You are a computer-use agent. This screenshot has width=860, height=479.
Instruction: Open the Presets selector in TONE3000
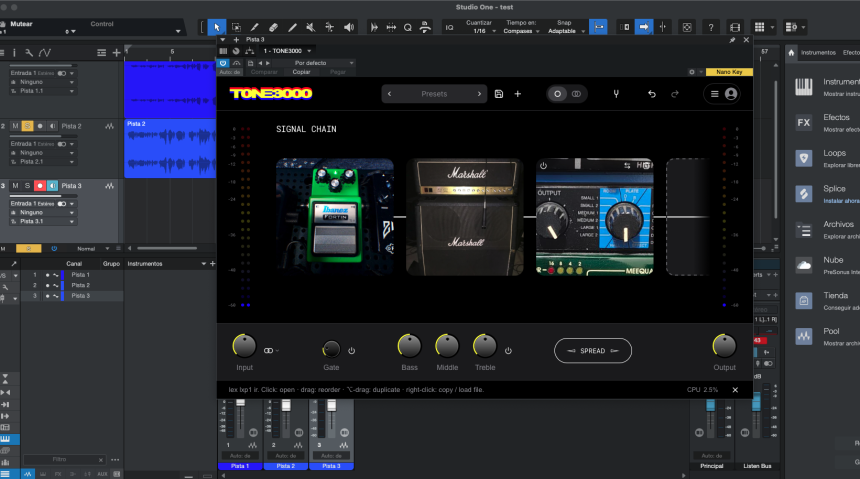pos(434,94)
